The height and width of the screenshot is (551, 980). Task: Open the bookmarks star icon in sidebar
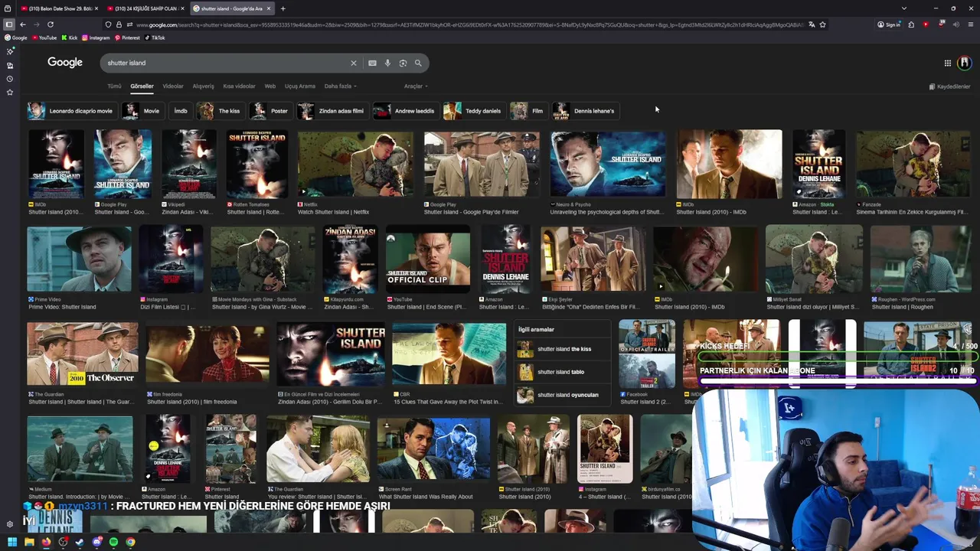click(x=10, y=93)
